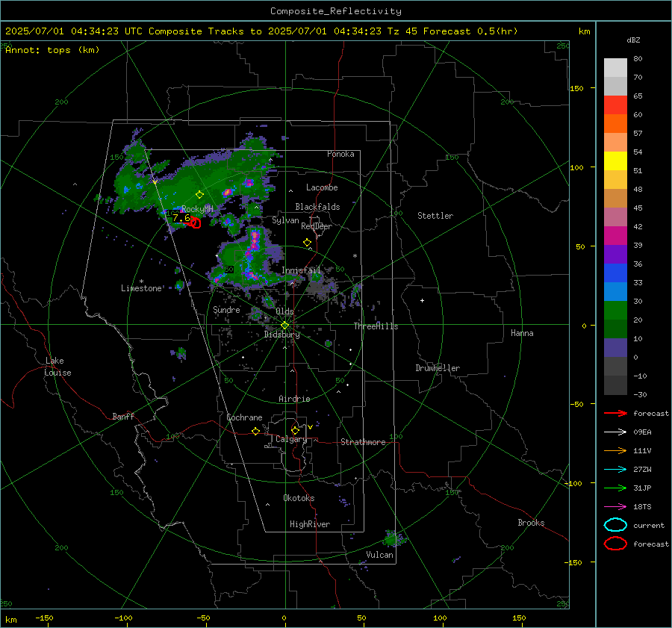Screen dimensions: 672x628
Task: Click the red swatch between 65 and 60 dBZ
Action: click(x=615, y=105)
